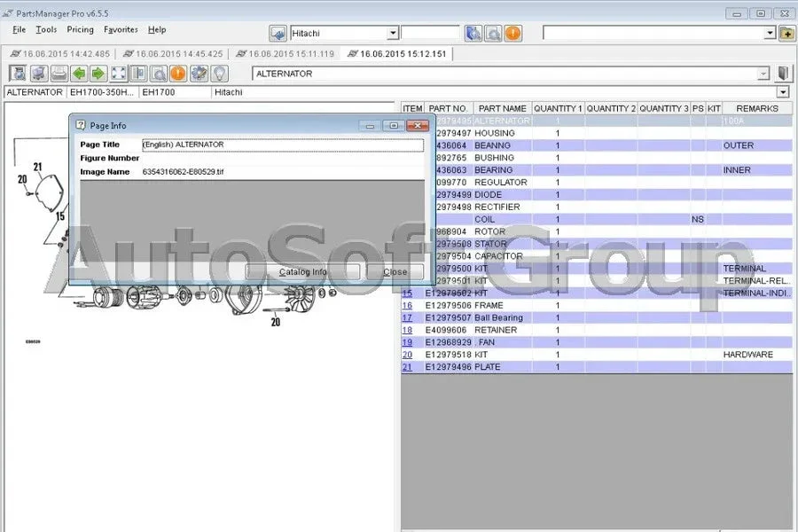
Task: Select the REGULATOR part row
Action: pos(614,183)
